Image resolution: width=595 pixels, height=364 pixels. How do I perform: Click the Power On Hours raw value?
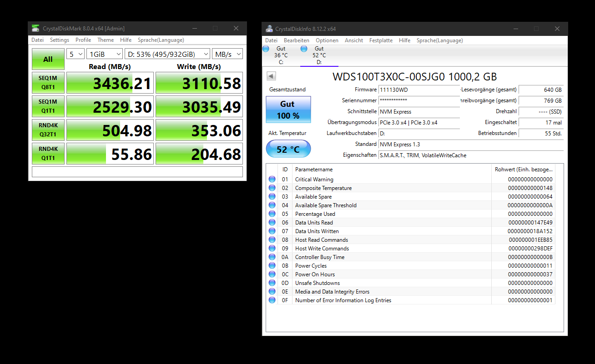[x=530, y=274]
